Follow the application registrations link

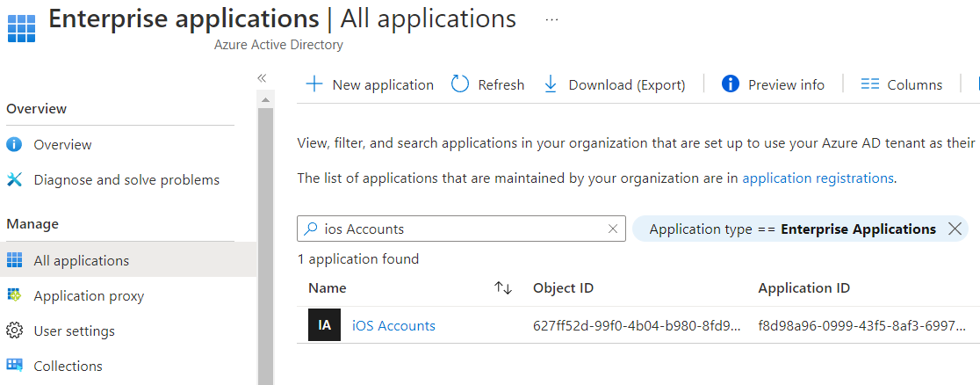[x=818, y=178]
